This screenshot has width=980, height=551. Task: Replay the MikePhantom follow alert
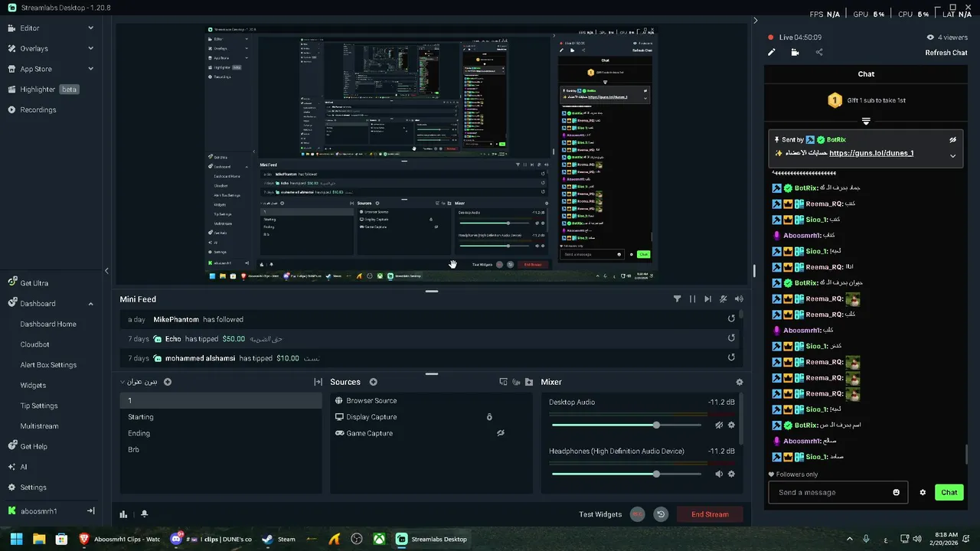[731, 319]
